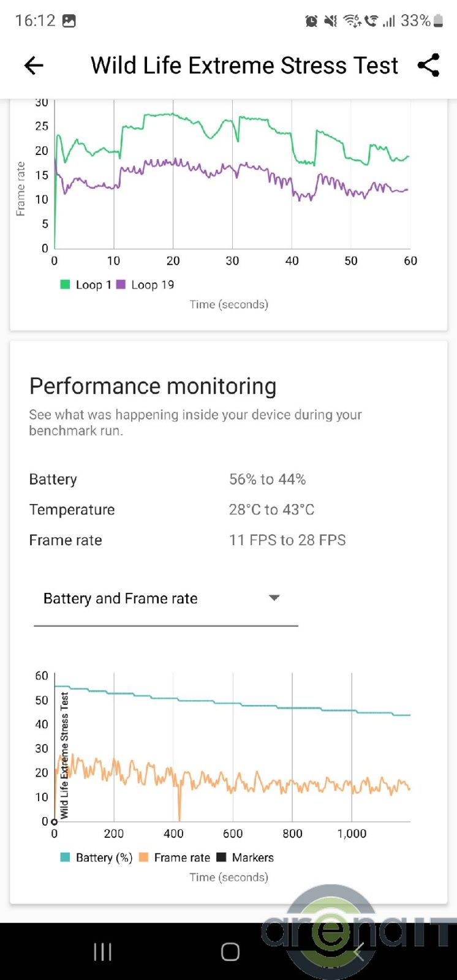The height and width of the screenshot is (980, 457).
Task: Tap the screenshot image icon in status bar
Action: (69, 21)
